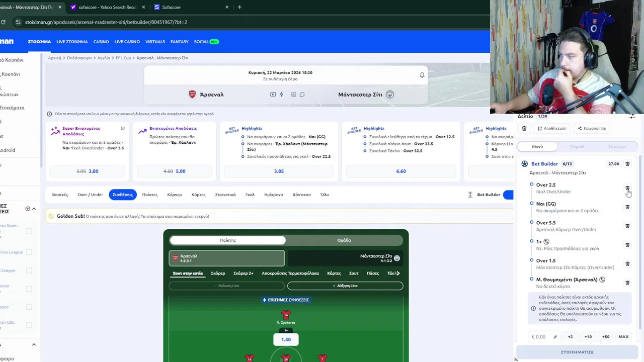
Task: Select the Μάντσεστερ Σίτι 4-1-3-2 team
Action: pos(345,258)
